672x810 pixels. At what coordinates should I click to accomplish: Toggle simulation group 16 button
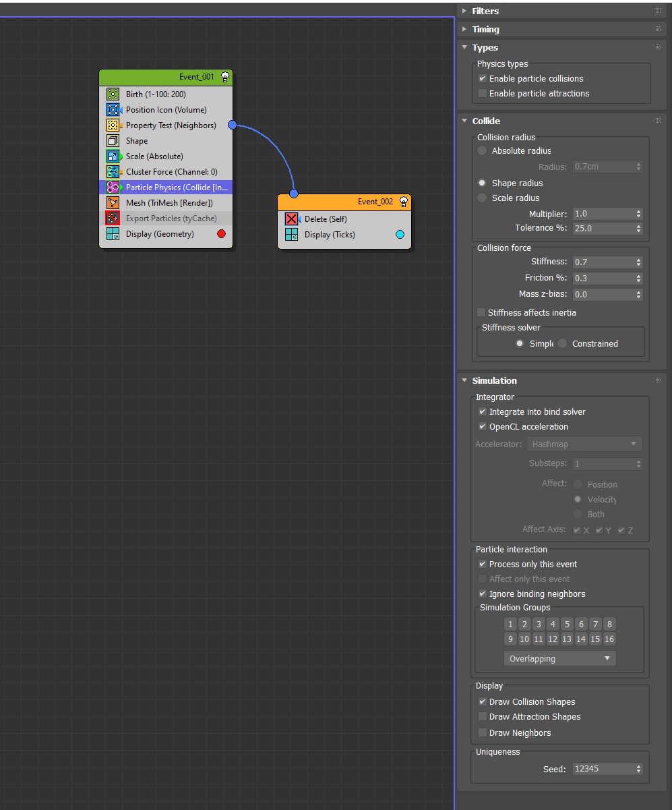[609, 639]
